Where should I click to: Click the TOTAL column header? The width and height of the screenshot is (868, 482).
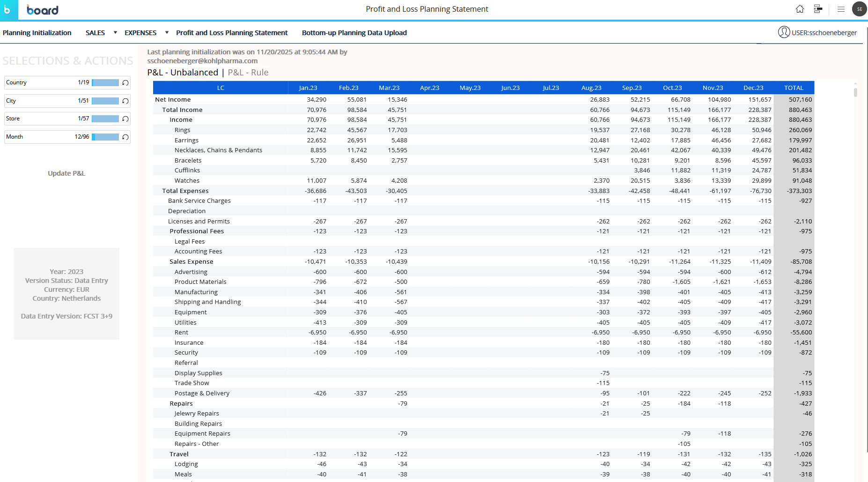pyautogui.click(x=794, y=88)
